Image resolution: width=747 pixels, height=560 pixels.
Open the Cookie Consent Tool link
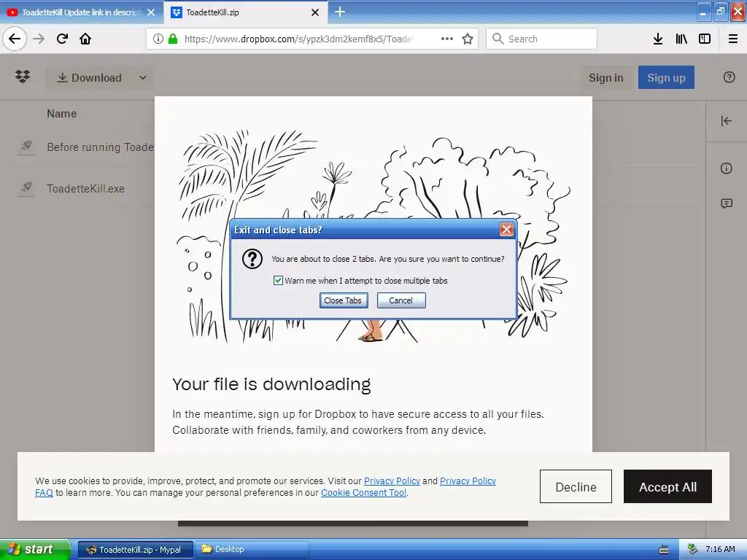[x=364, y=493]
